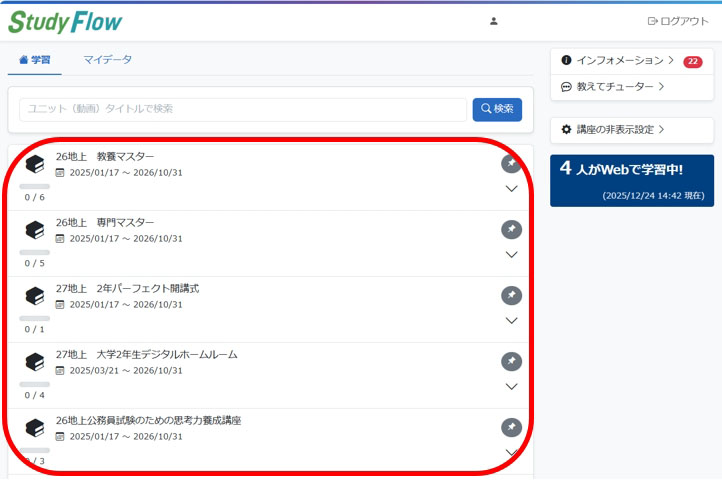Click the calendar icon of 教養マスター dates
The image size is (722, 482).
click(60, 173)
